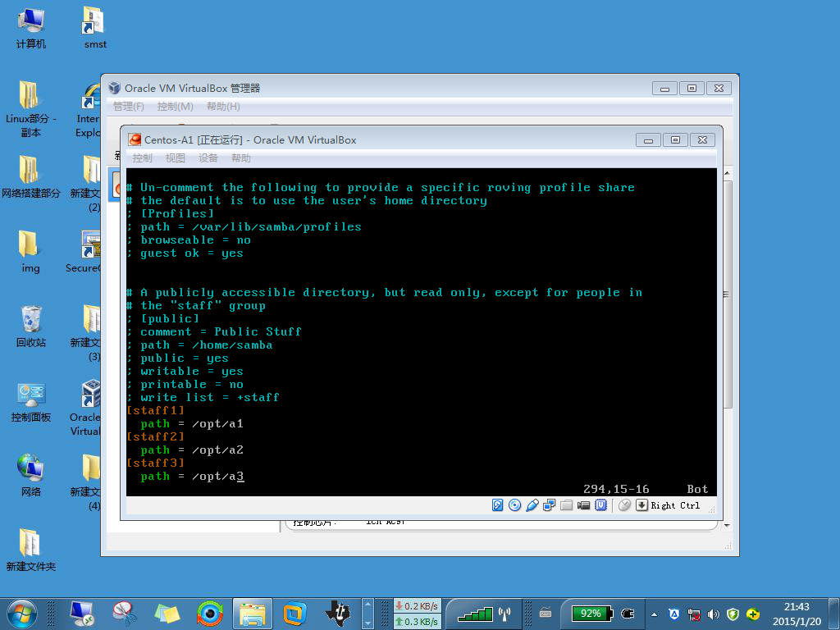Screen dimensions: 840x630
Task: Click the 'path = /opt/a1' line
Action: point(192,424)
